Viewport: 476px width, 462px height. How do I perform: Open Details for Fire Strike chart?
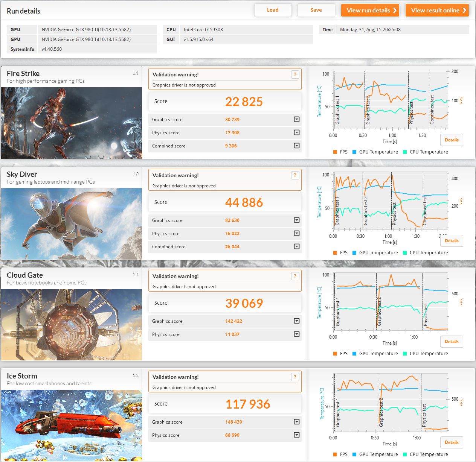(452, 140)
